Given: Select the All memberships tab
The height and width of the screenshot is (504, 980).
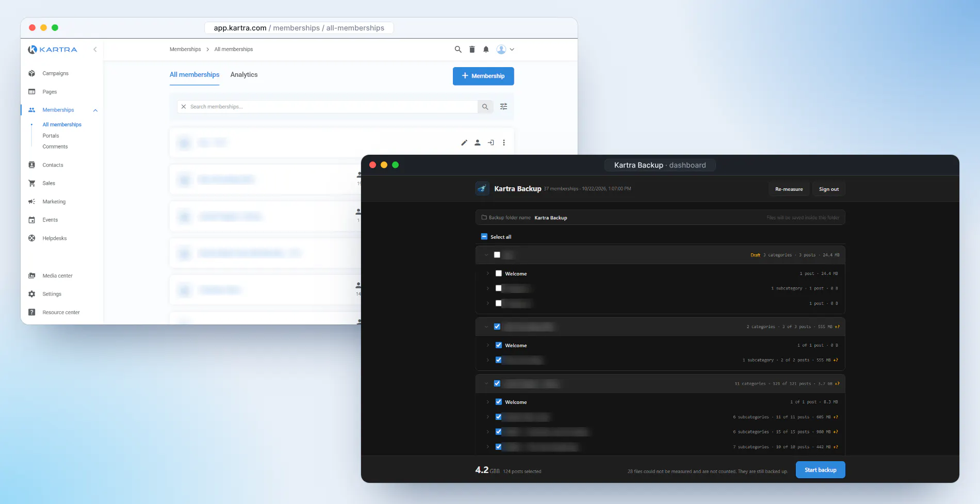Looking at the screenshot, I should [194, 75].
